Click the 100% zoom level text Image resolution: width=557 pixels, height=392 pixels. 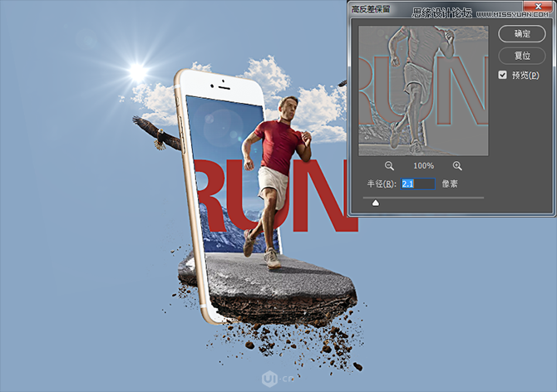[x=423, y=165]
